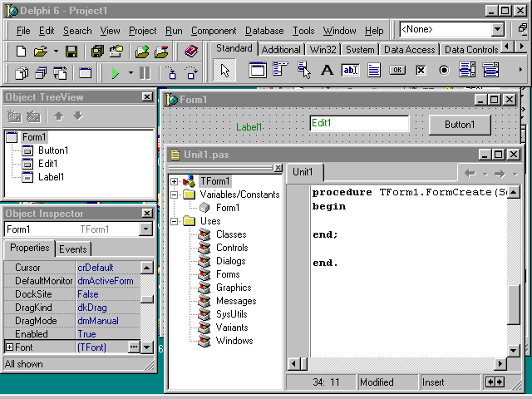
Task: Click the Toggle Form/Unit icon
Action: click(x=60, y=73)
